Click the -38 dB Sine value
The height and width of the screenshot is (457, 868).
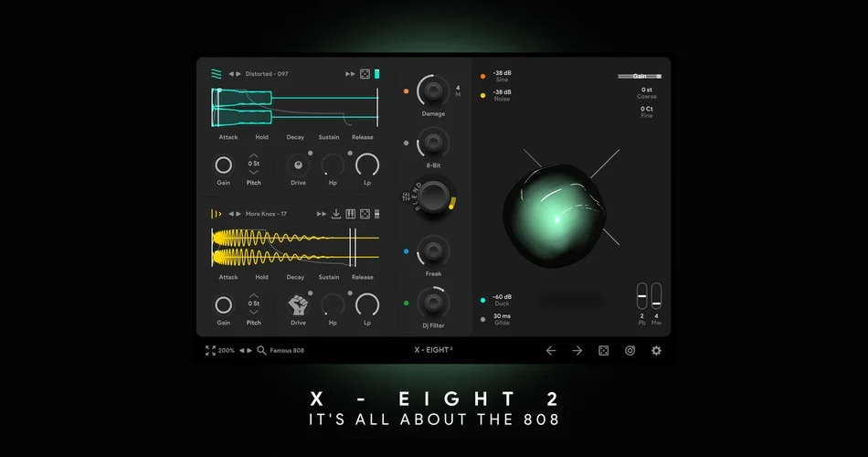point(503,73)
